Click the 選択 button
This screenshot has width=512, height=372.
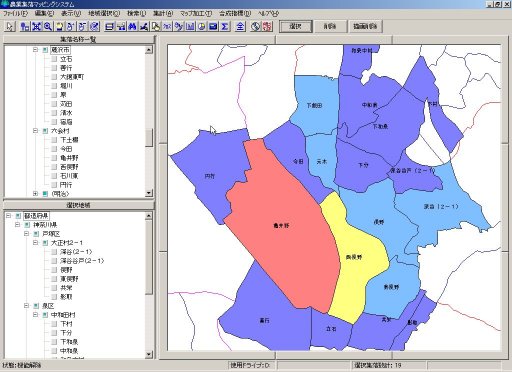(296, 26)
